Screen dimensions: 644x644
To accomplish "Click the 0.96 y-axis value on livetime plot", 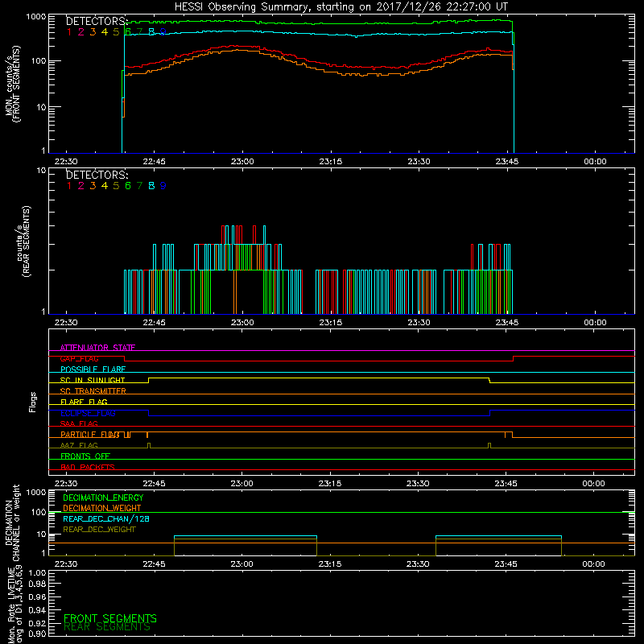I will point(37,597).
